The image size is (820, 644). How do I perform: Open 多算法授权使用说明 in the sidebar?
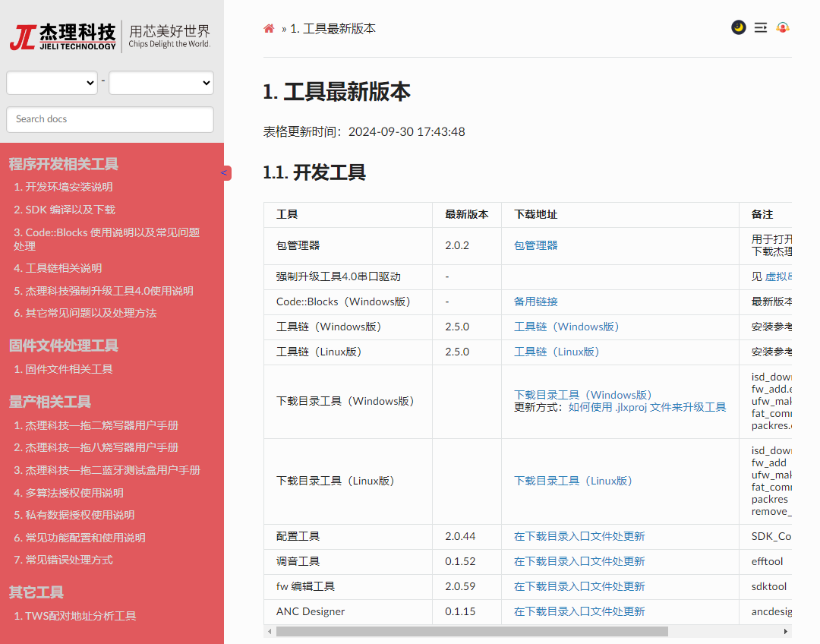coord(68,493)
